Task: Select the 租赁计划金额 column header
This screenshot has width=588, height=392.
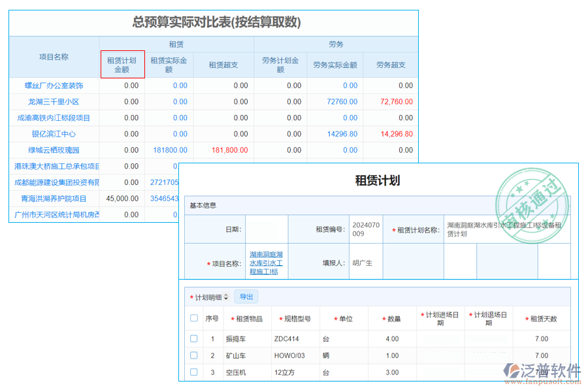Action: [121, 64]
